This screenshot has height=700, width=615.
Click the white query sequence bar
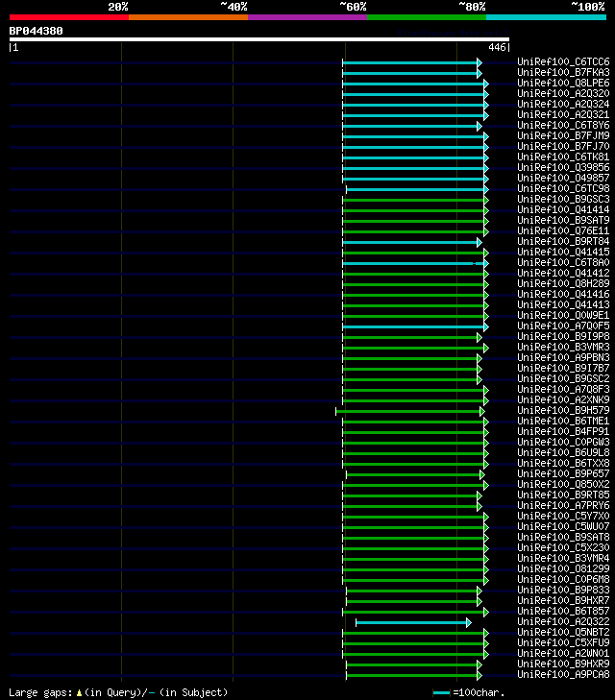point(259,39)
